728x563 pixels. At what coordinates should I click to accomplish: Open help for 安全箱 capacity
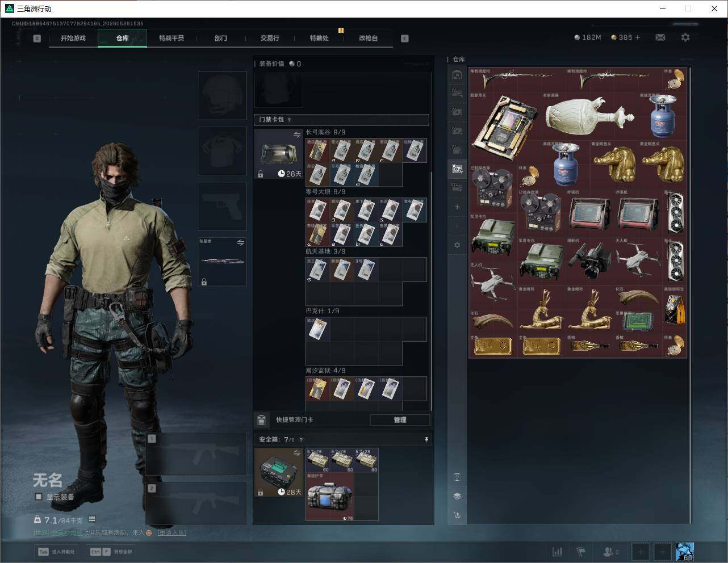301,439
